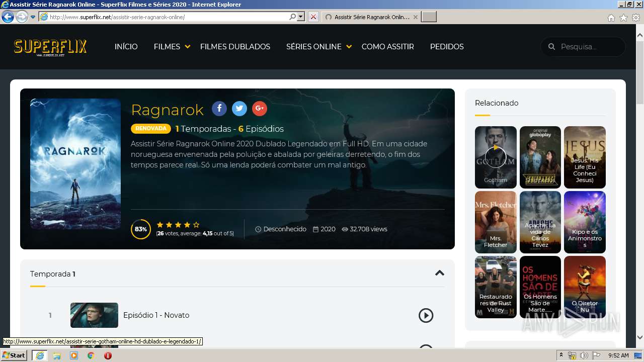Show hidden system tray icons
The height and width of the screenshot is (362, 644).
coord(561,355)
